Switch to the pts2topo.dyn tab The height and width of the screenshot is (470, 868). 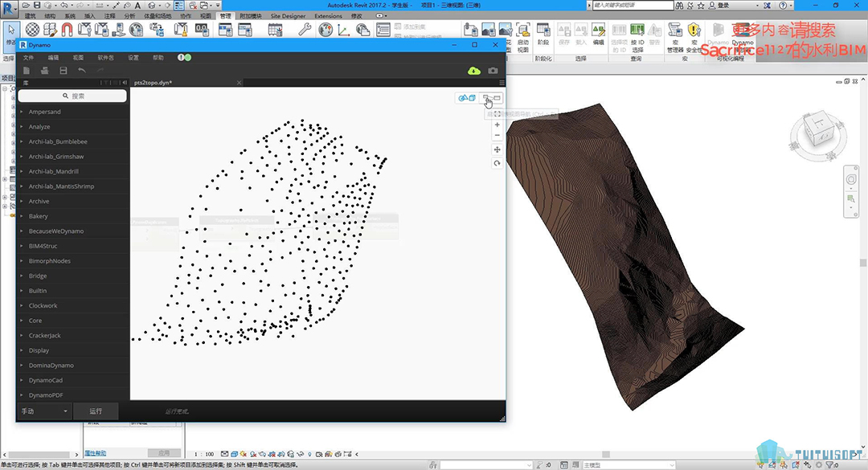153,83
